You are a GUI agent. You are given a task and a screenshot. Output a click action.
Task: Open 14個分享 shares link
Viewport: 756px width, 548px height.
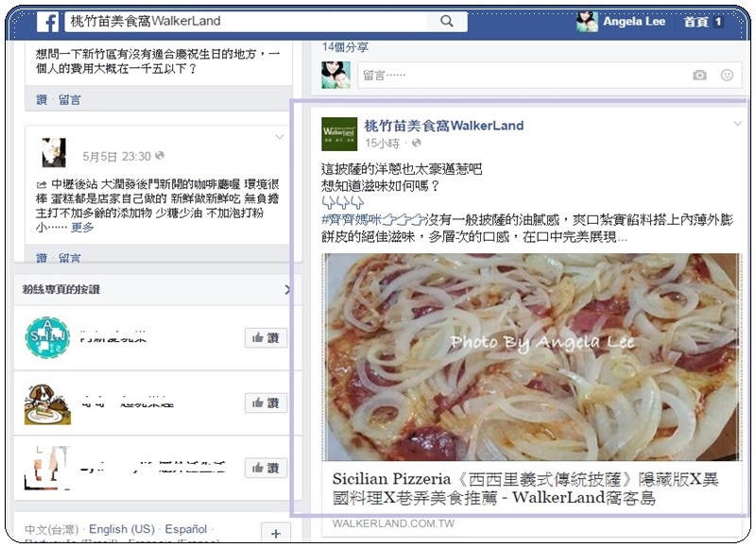click(345, 46)
